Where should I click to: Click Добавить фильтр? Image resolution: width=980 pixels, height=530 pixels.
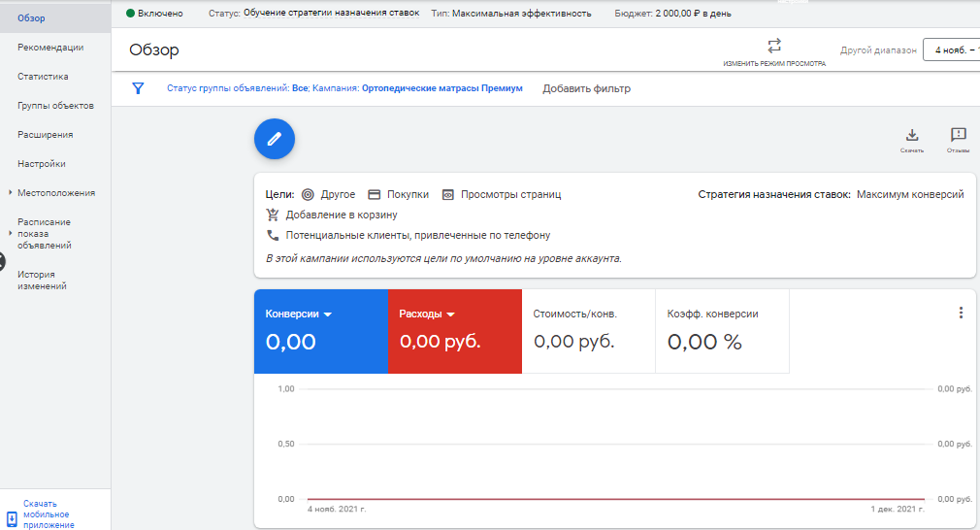click(586, 88)
